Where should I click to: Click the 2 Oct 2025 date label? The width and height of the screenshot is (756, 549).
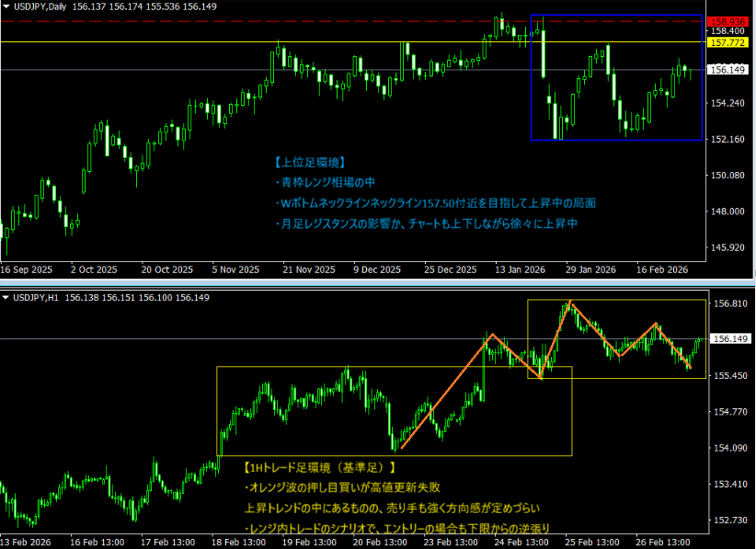[94, 270]
